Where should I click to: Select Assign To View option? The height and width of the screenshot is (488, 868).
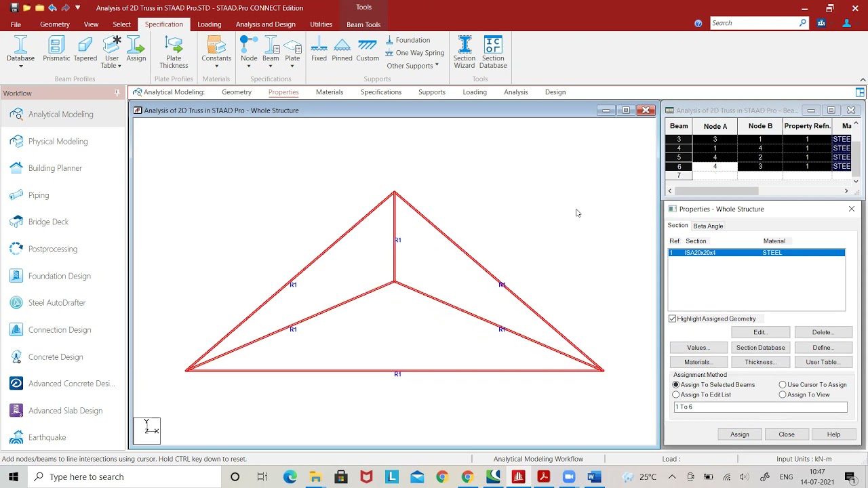pyautogui.click(x=783, y=394)
